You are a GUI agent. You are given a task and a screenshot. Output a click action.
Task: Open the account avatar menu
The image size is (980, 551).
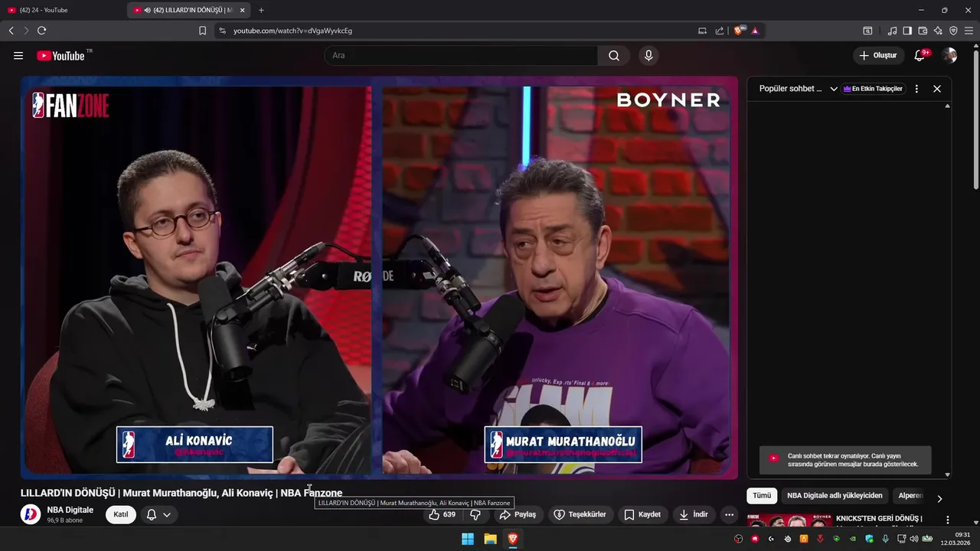[x=949, y=56]
